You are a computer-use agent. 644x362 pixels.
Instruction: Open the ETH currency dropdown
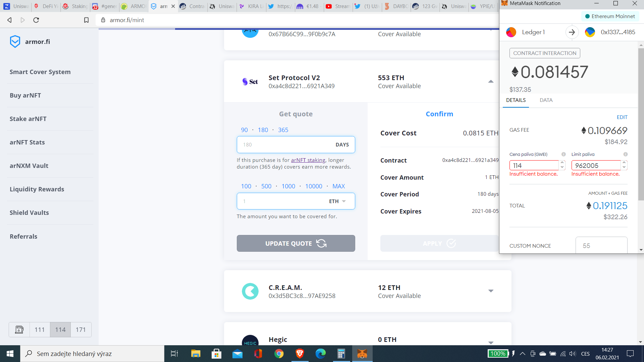tap(337, 201)
